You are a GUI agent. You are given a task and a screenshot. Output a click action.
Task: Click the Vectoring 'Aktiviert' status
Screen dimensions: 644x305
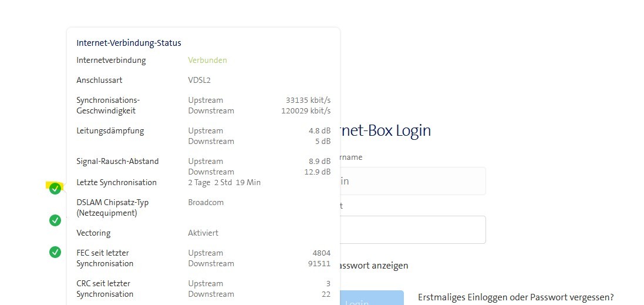point(203,233)
